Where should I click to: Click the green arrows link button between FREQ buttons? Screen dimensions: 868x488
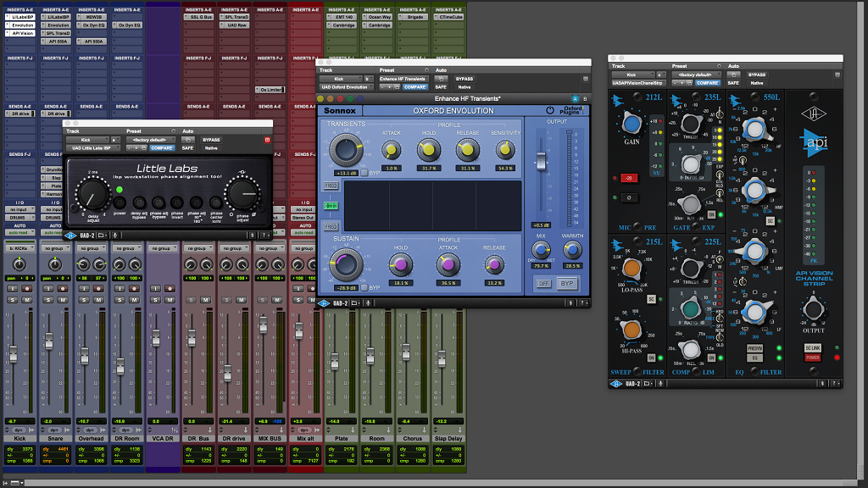coord(331,206)
